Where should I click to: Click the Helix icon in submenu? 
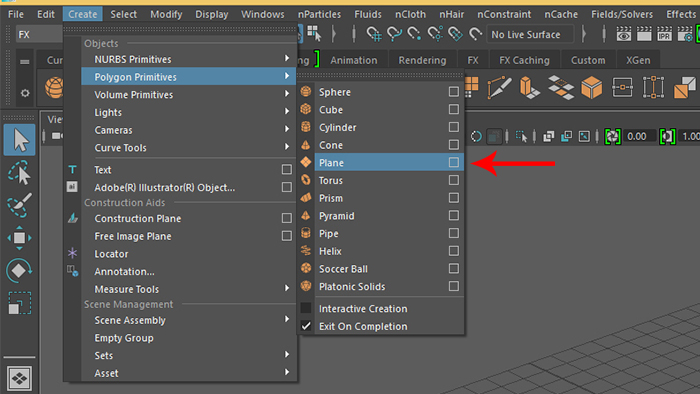306,251
